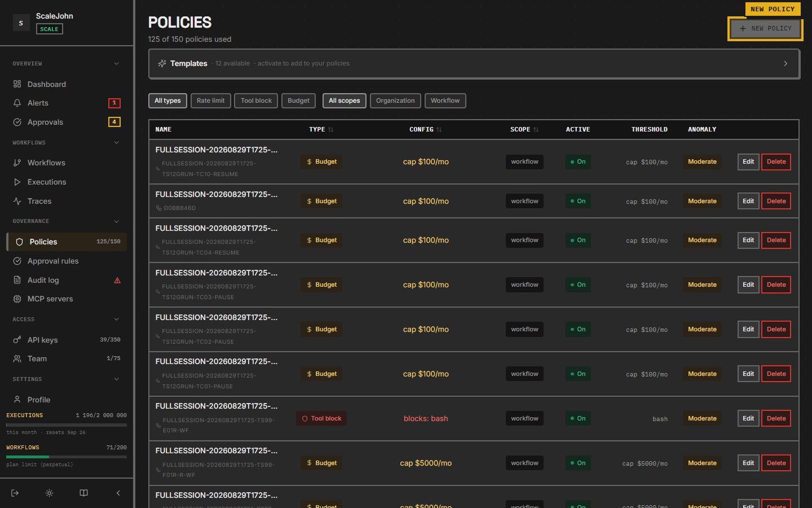Open Workflows page in sidebar

click(x=67, y=163)
